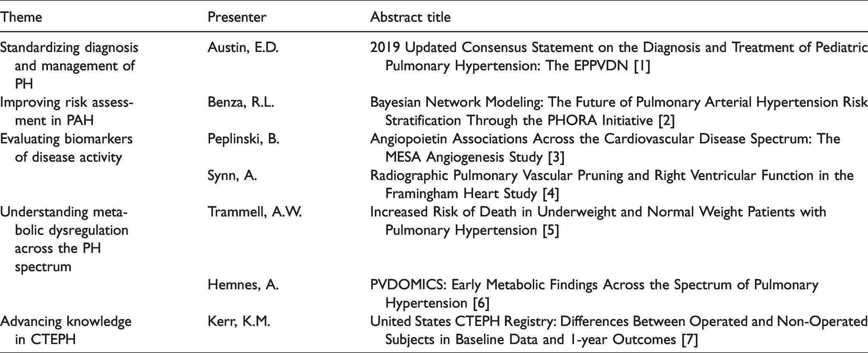The image size is (868, 353).
Task: Select presenter Synn, A.
Action: click(232, 175)
